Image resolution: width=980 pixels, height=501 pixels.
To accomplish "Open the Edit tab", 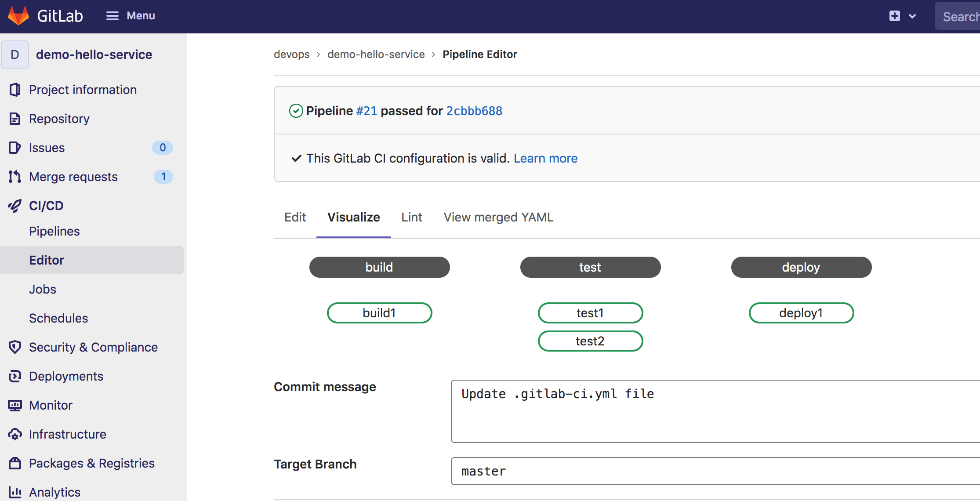I will coord(295,217).
